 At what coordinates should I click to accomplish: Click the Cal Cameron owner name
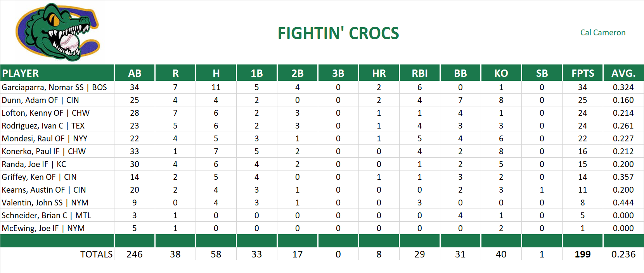click(602, 33)
